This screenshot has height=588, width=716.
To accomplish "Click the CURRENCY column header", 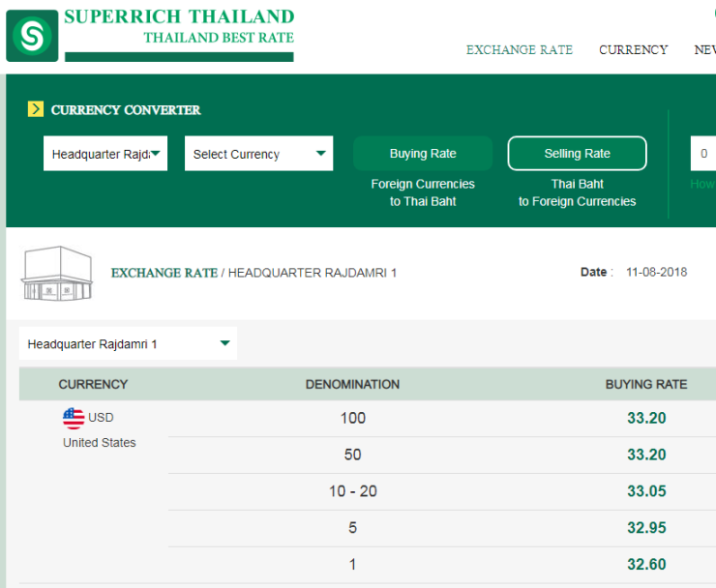I will 93,384.
